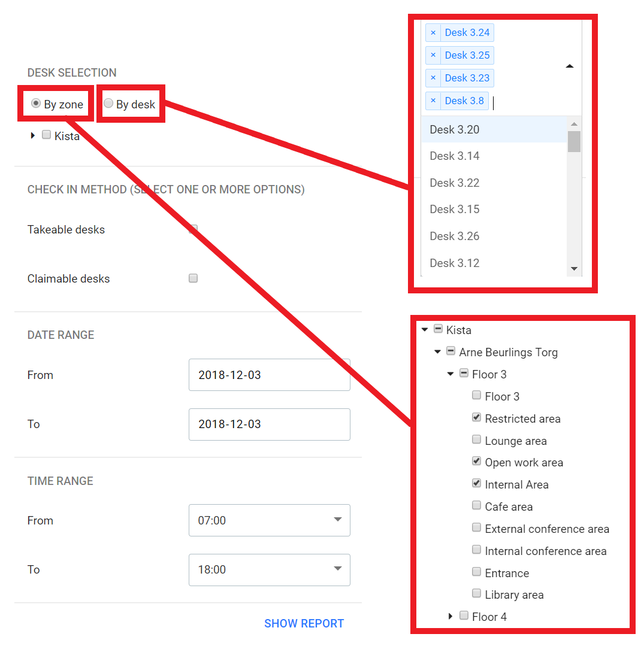
Task: Enable the Claimable desks checkbox
Action: point(193,278)
